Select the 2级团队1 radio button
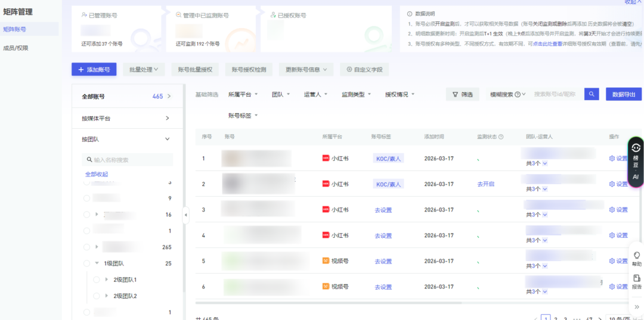The image size is (644, 320). pos(97,279)
